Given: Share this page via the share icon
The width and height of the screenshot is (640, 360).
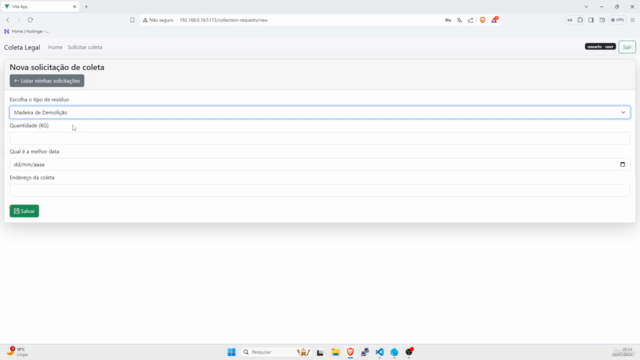Looking at the screenshot, I should click(471, 20).
